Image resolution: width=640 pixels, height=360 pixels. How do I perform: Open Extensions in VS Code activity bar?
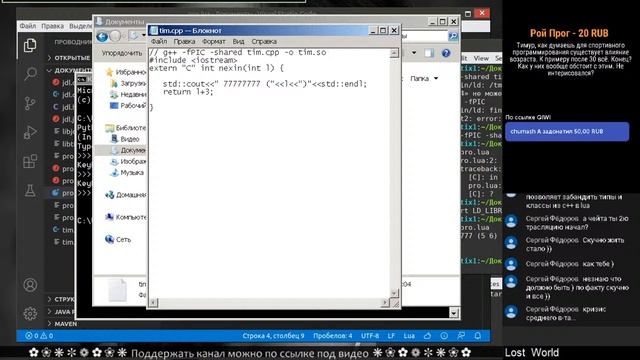pos(30,161)
